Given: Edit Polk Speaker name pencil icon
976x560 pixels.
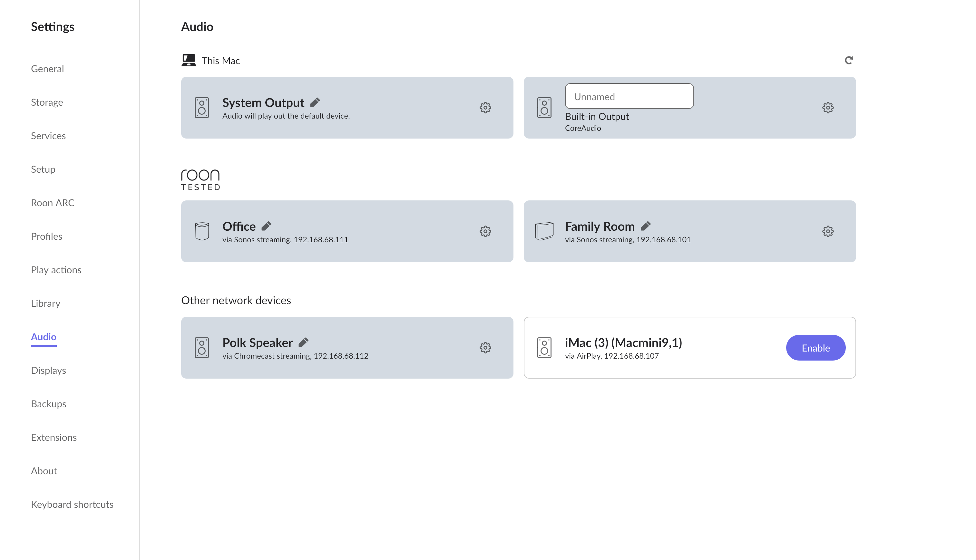Looking at the screenshot, I should click(x=304, y=342).
